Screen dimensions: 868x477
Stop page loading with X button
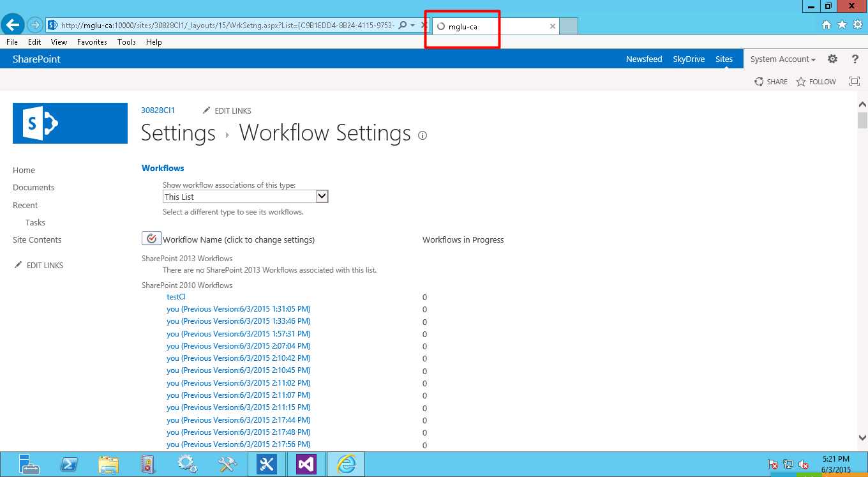[x=424, y=26]
